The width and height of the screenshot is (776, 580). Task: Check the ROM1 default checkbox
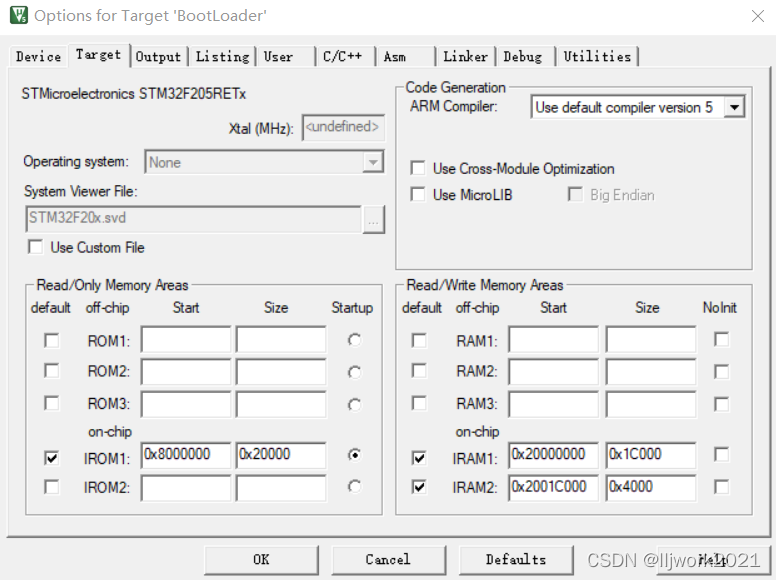pyautogui.click(x=51, y=340)
